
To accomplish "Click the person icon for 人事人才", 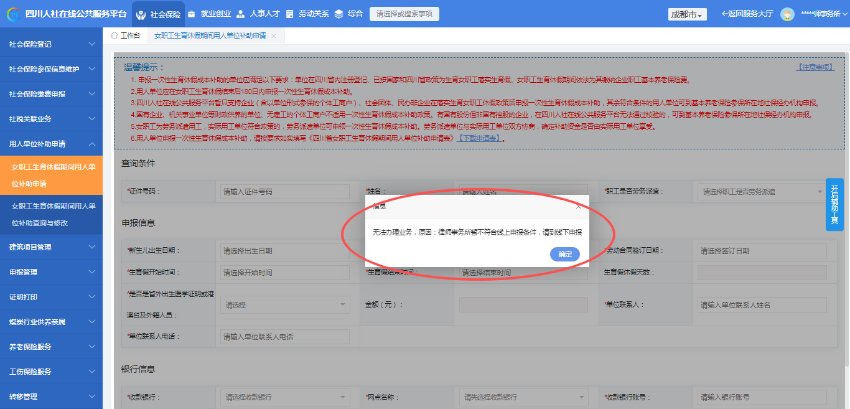I will tap(240, 15).
